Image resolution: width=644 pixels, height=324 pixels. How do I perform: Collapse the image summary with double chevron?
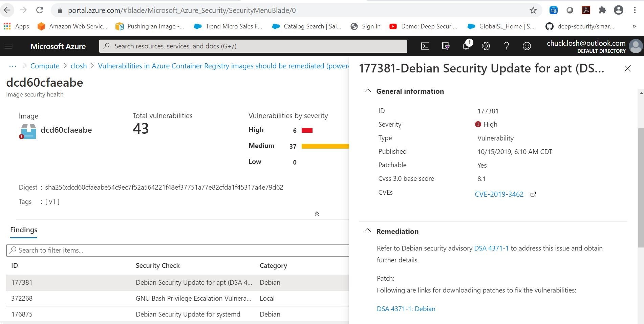(x=317, y=214)
